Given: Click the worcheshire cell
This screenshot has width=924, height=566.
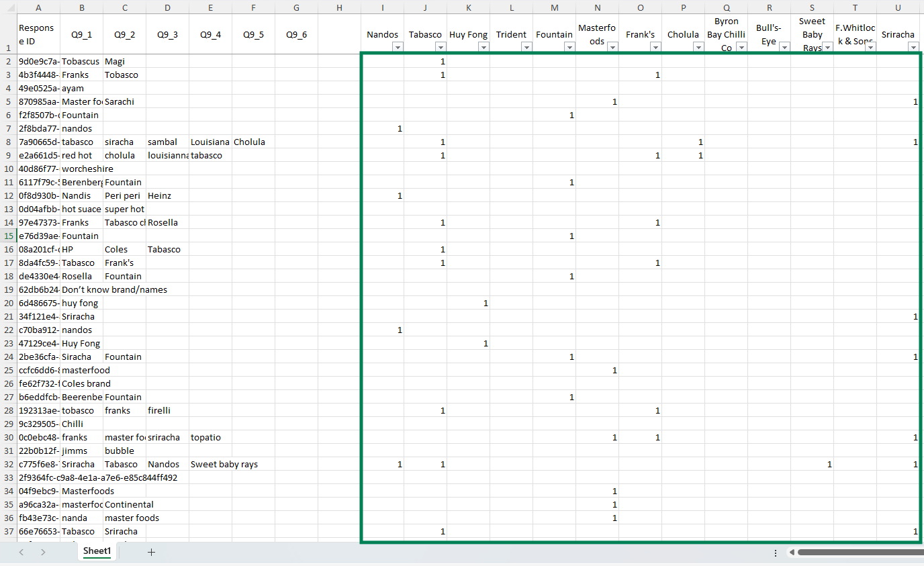Looking at the screenshot, I should pyautogui.click(x=81, y=169).
